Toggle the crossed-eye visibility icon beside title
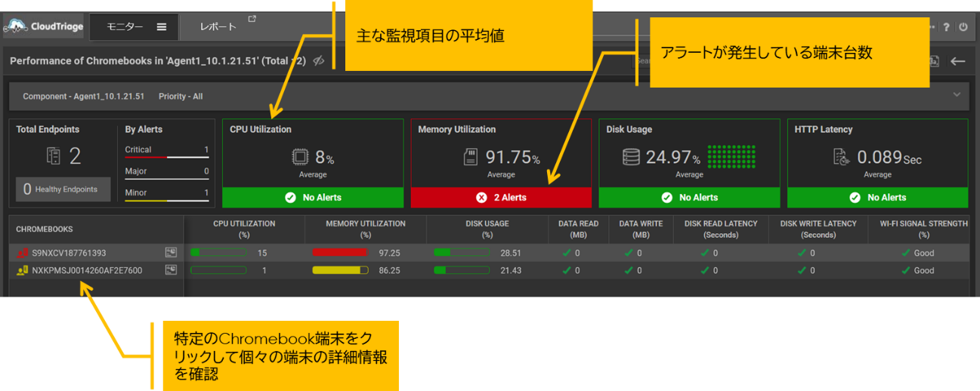The height and width of the screenshot is (391, 980). [x=319, y=61]
